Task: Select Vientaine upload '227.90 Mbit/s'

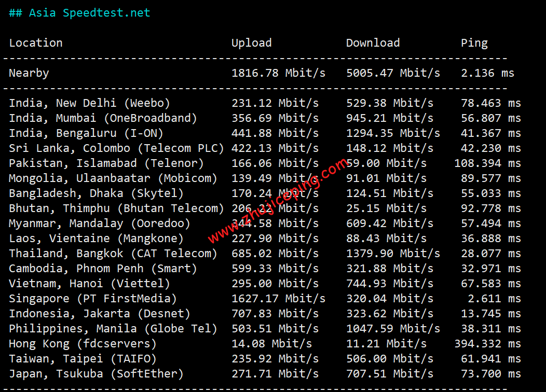Action: 275,239
